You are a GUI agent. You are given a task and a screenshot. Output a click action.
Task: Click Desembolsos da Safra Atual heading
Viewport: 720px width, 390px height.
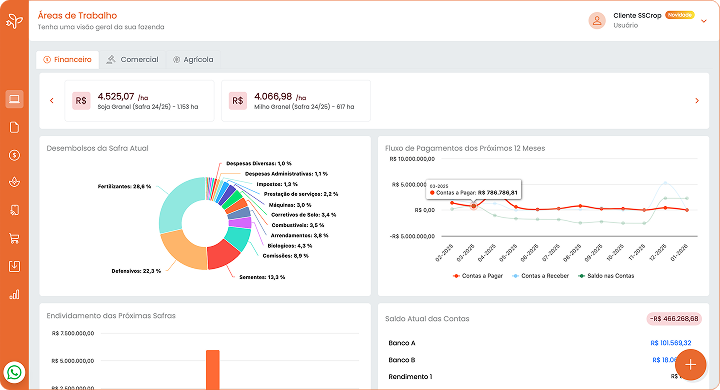pos(97,148)
